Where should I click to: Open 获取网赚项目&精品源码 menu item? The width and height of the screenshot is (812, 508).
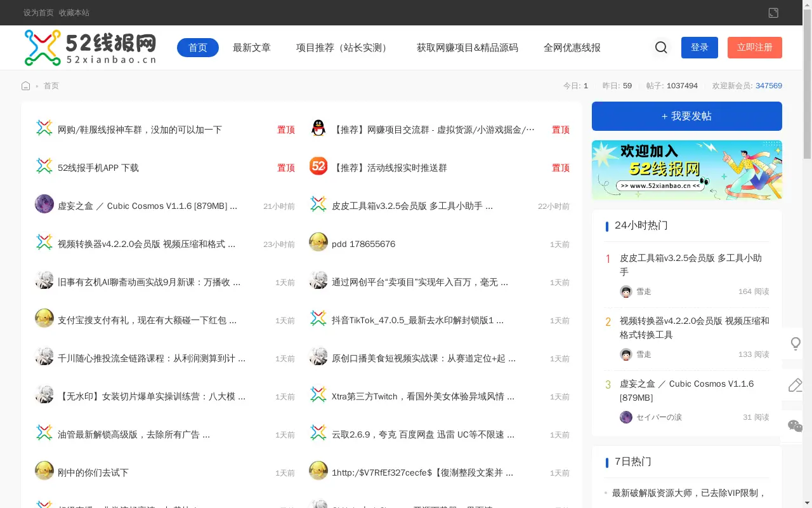point(468,48)
